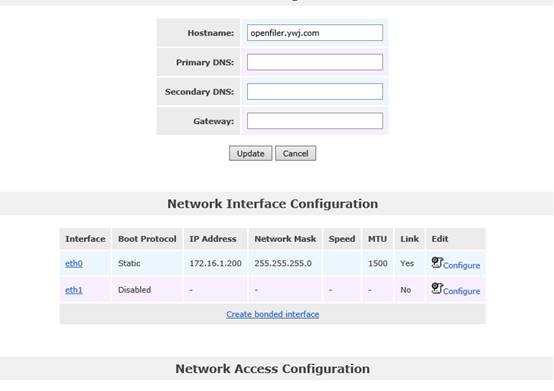Screen dimensions: 554x391
Task: Click the Network Access Configuration heading
Action: pos(272,369)
